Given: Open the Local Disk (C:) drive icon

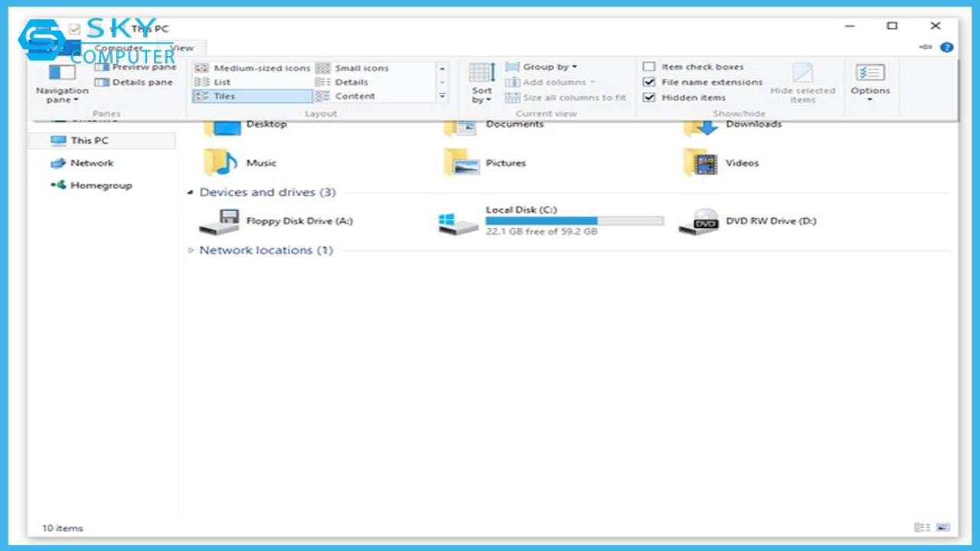Looking at the screenshot, I should point(458,222).
